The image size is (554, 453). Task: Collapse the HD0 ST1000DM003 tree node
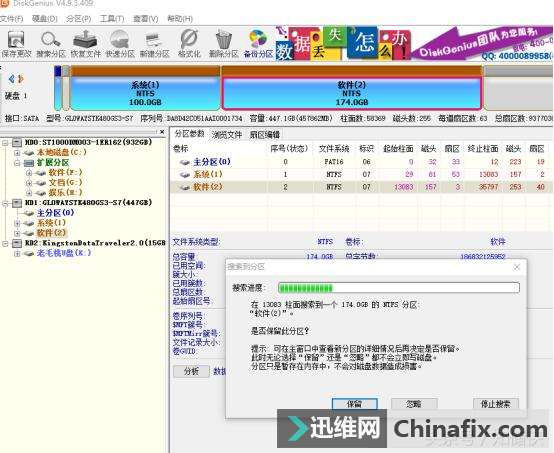(x=5, y=143)
